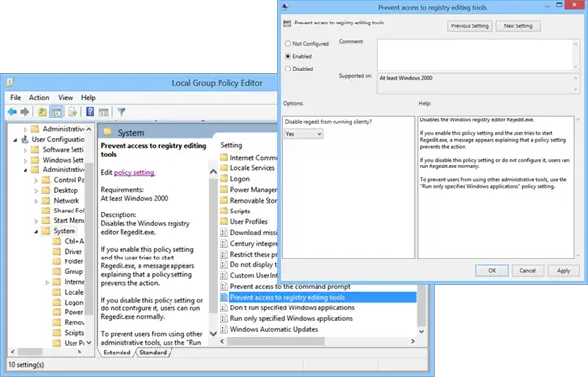Open the Help menu
This screenshot has width=588, height=377.
tap(88, 98)
